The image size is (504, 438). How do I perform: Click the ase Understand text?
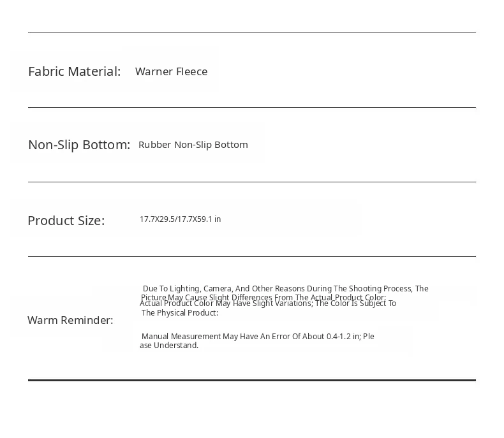pos(169,346)
